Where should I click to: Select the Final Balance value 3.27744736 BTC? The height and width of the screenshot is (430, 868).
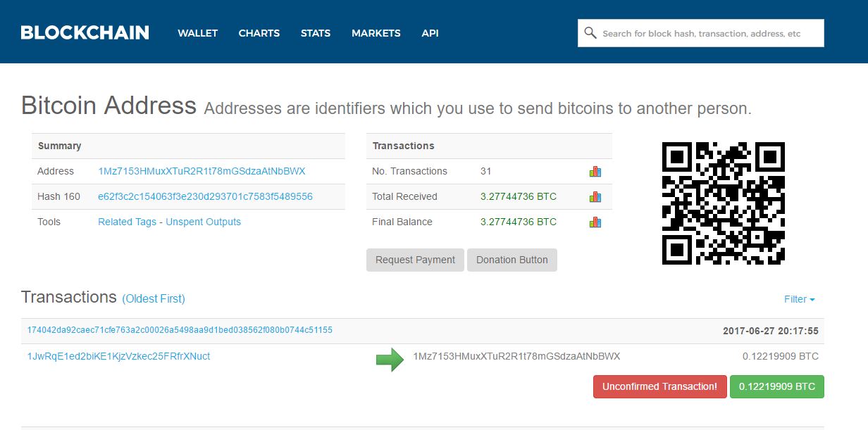(519, 222)
